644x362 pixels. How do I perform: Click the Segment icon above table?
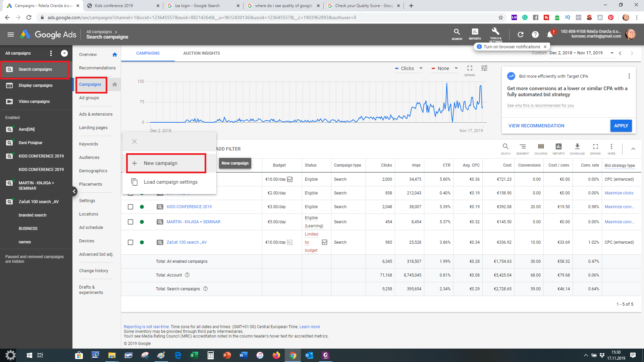pos(523,147)
